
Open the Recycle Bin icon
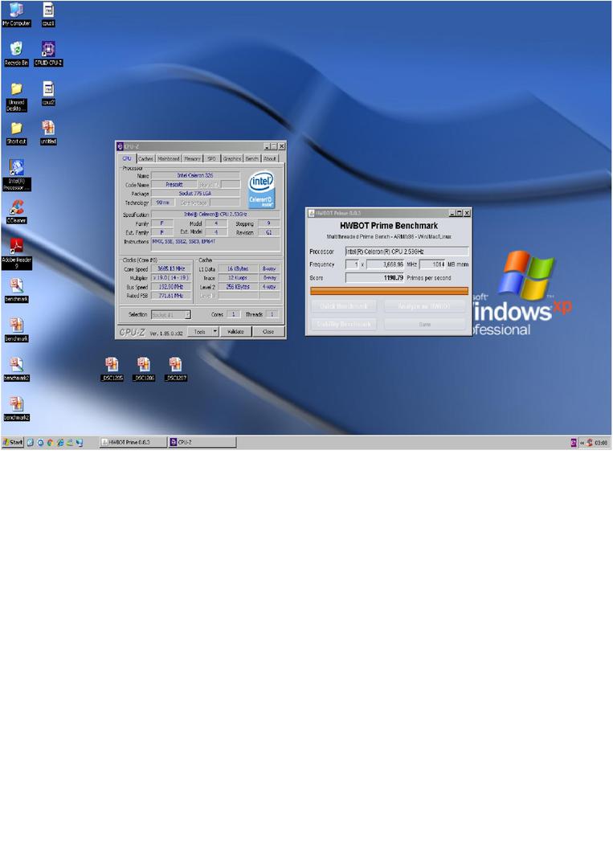pyautogui.click(x=16, y=54)
